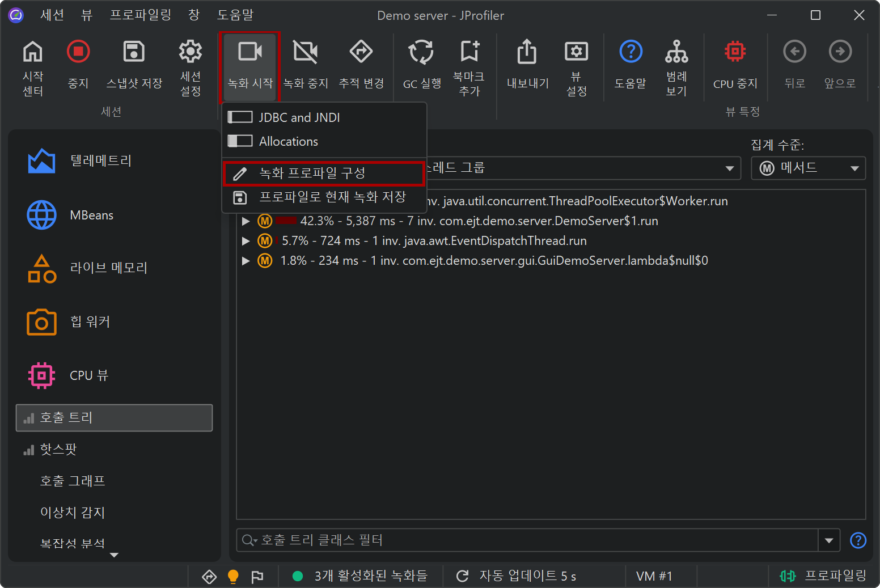Expand the EventDispatchThread.run tree node
Image resolution: width=880 pixels, height=588 pixels.
pyautogui.click(x=246, y=241)
